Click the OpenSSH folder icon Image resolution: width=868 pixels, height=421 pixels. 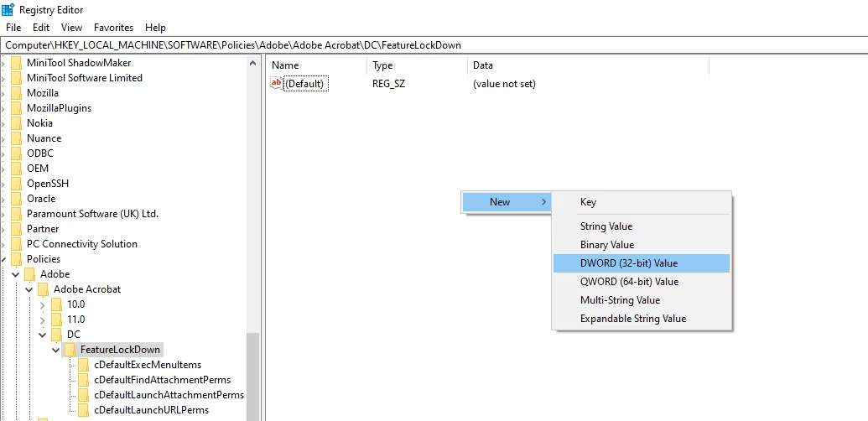point(16,184)
